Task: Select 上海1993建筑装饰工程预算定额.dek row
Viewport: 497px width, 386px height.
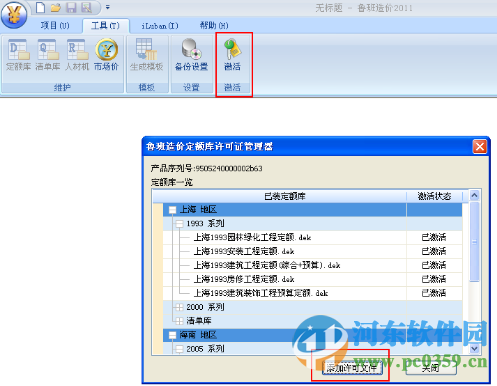Action: pos(312,293)
